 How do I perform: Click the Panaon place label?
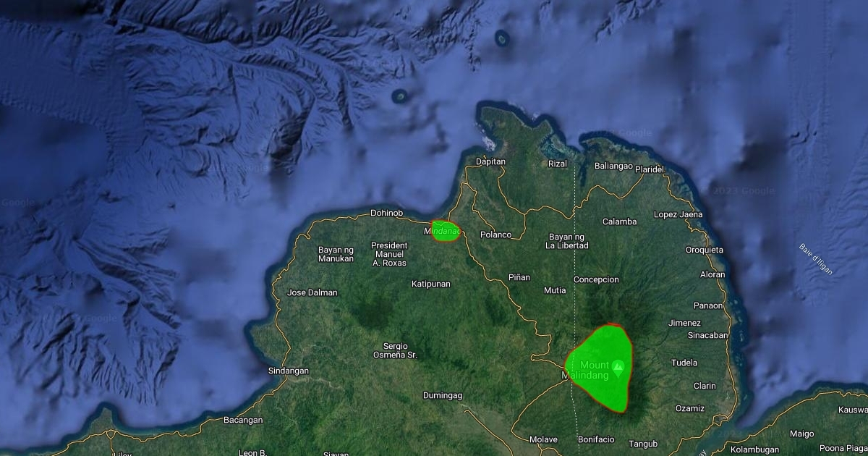click(x=708, y=305)
